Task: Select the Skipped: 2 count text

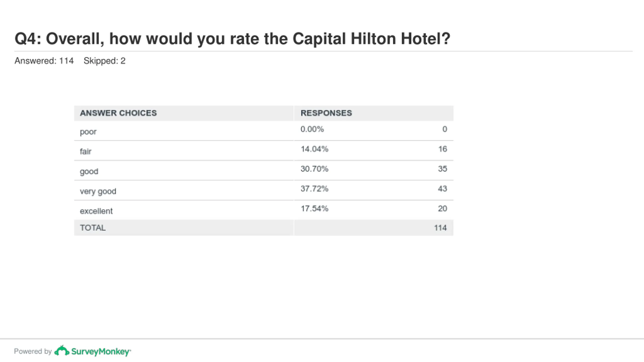Action: pos(104,61)
